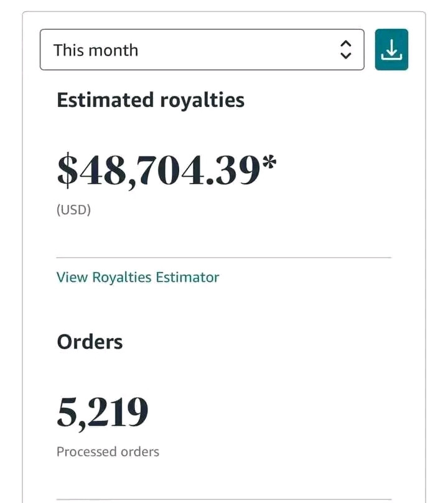448x503 pixels.
Task: Click the "Estimated royalties" heading
Action: point(151,100)
